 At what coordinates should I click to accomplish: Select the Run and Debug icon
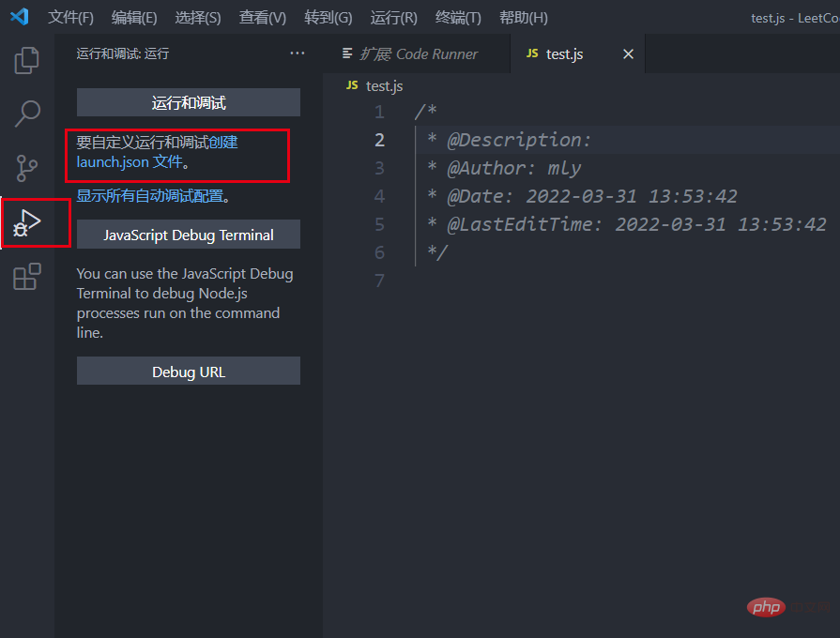[x=27, y=223]
